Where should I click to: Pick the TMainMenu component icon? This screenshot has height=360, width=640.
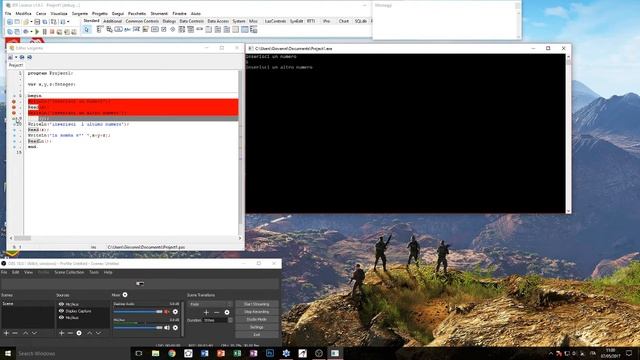pos(100,29)
